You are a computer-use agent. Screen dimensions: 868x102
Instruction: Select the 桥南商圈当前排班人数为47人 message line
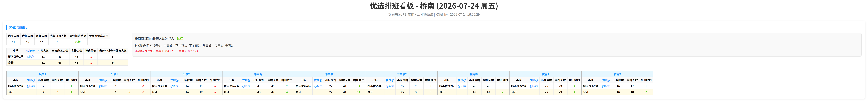pos(159,39)
